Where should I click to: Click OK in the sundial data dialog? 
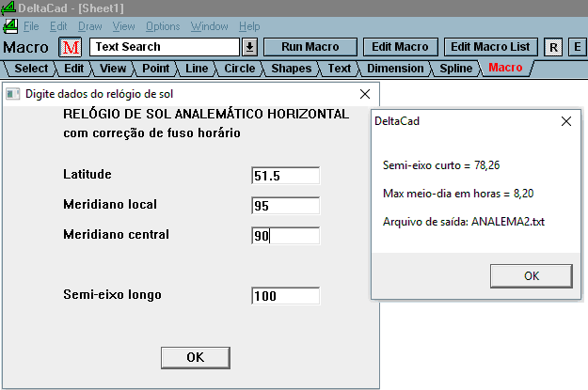tap(196, 357)
